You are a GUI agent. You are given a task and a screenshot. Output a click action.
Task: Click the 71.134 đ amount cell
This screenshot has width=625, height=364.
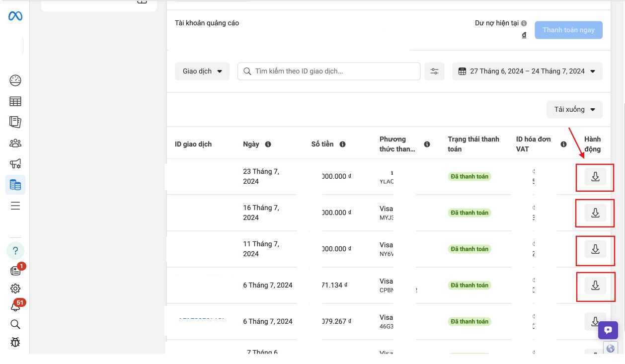point(335,285)
